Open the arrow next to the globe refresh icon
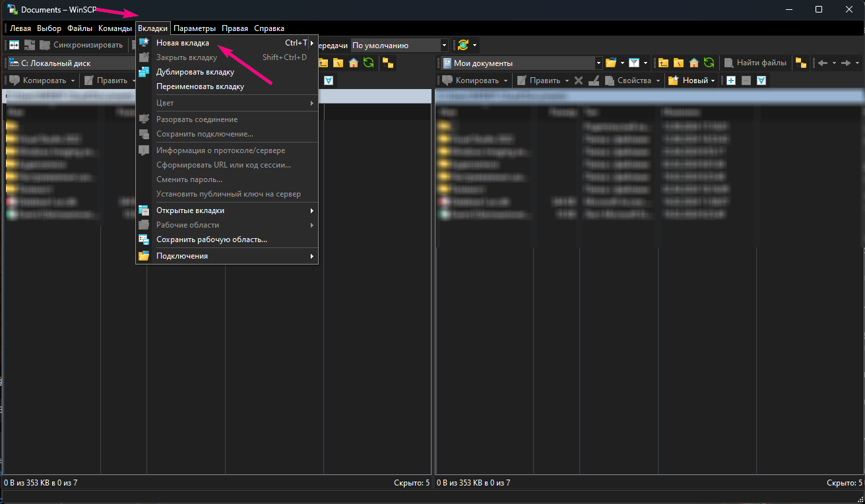Screen dimensions: 865x504 pos(474,45)
